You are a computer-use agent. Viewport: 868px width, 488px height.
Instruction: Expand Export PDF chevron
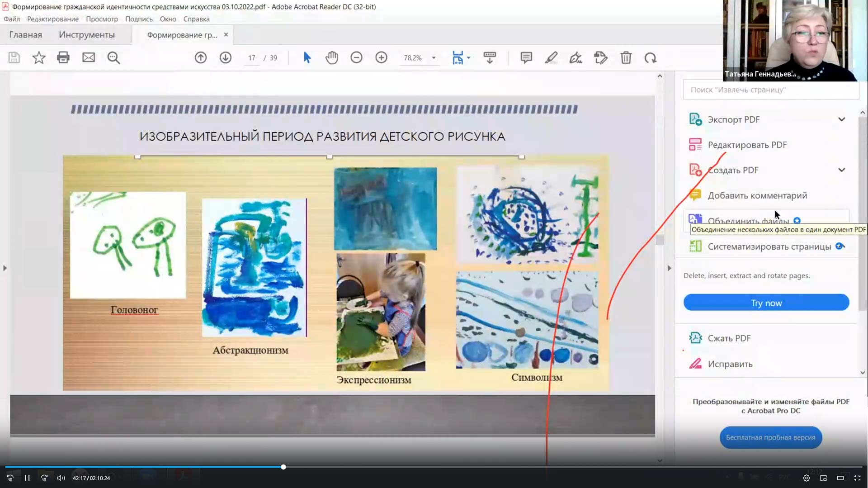841,119
